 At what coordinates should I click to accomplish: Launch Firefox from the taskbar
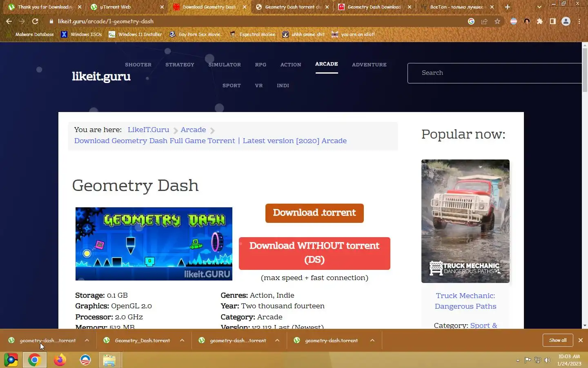60,360
